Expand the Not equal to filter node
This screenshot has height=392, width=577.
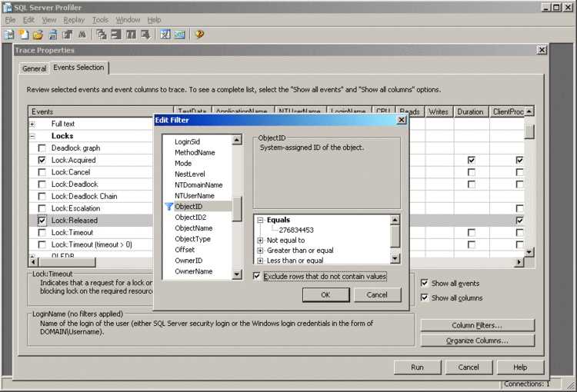tap(260, 240)
